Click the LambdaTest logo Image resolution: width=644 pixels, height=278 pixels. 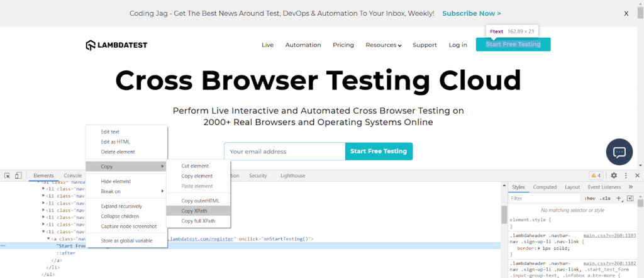116,45
